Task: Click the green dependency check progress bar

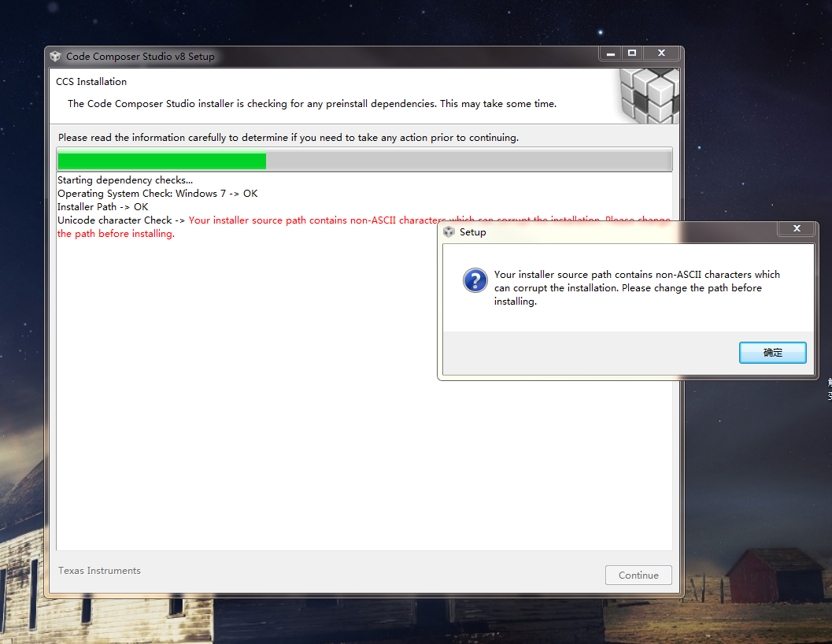Action: [364, 161]
